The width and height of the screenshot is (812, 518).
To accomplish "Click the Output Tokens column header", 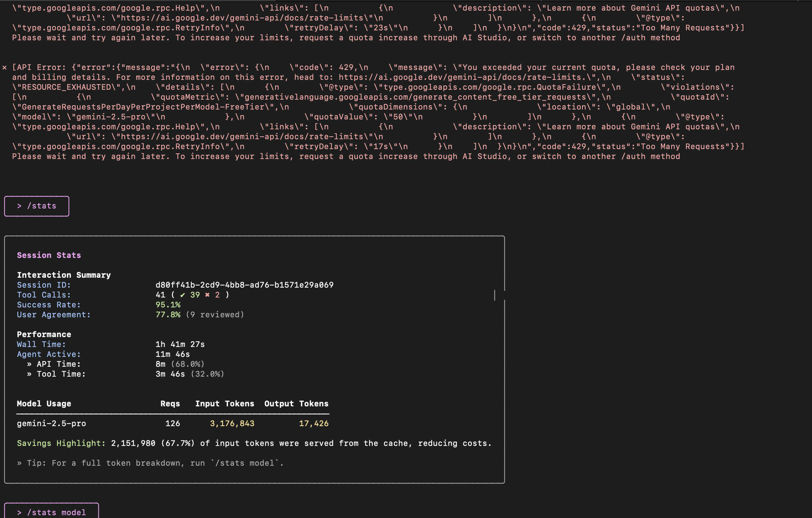I will 296,404.
